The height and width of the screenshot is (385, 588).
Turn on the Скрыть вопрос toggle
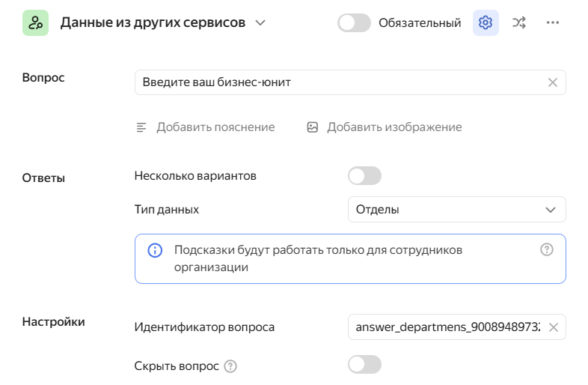point(364,365)
